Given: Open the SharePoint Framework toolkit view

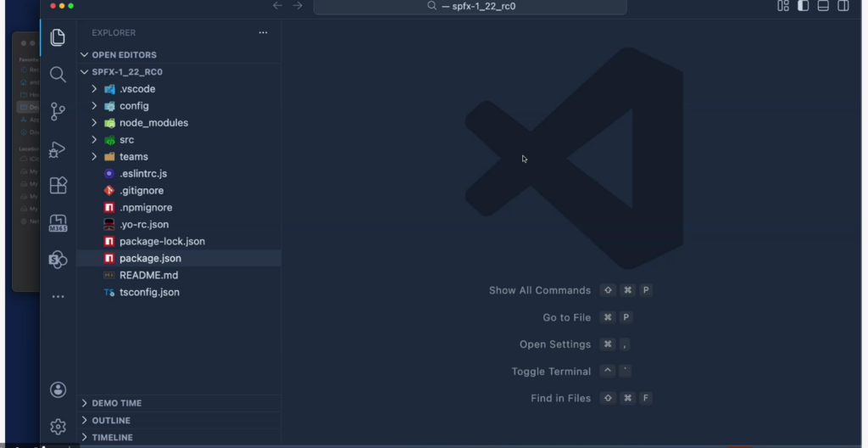Looking at the screenshot, I should pyautogui.click(x=58, y=260).
